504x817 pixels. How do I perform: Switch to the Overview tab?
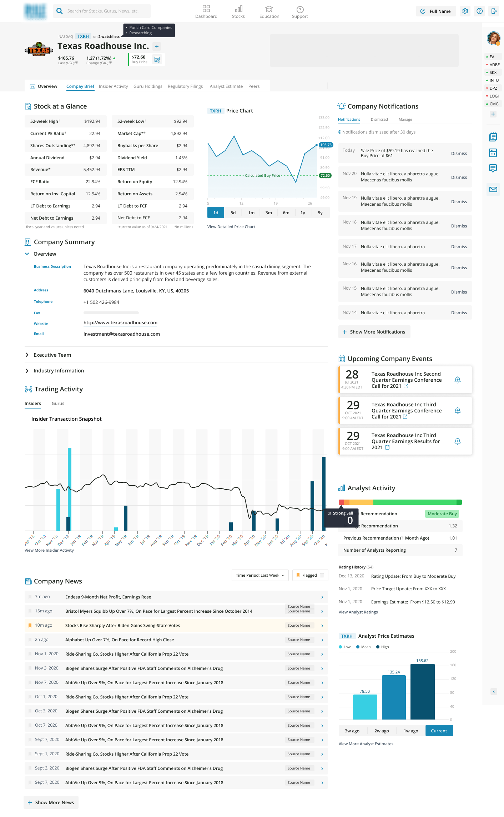coord(44,86)
